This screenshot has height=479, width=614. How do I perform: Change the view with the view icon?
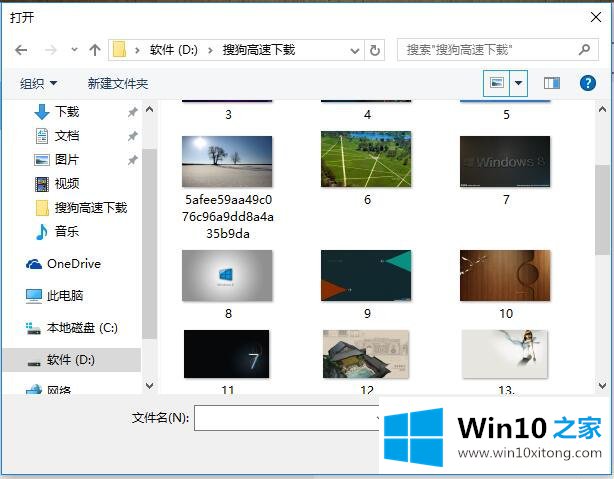pyautogui.click(x=497, y=83)
